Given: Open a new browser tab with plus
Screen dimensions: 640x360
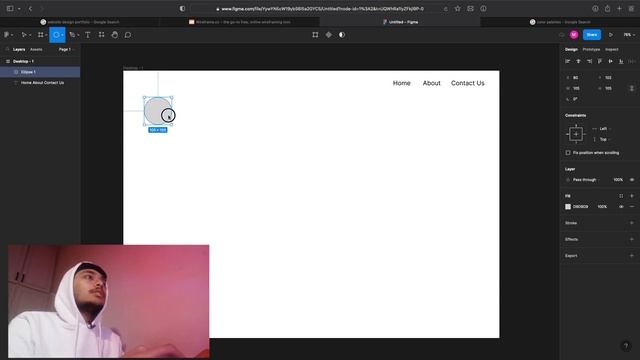Looking at the screenshot, I should pyautogui.click(x=619, y=9).
